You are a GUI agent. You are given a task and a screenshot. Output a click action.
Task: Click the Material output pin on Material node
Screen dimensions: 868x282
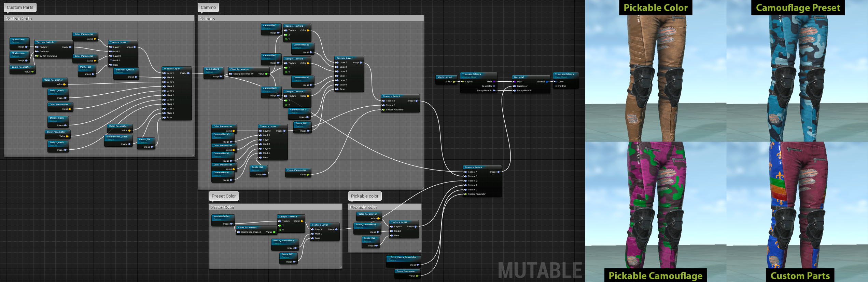tap(547, 82)
